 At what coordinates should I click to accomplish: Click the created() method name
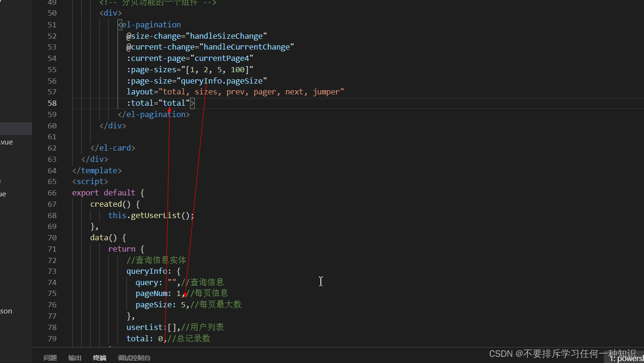(x=106, y=204)
